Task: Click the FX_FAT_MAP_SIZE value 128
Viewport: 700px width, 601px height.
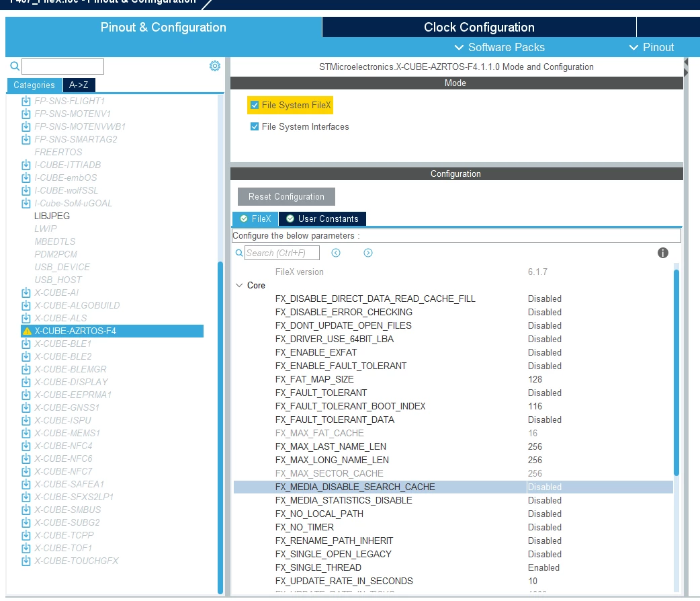Action: [x=535, y=379]
